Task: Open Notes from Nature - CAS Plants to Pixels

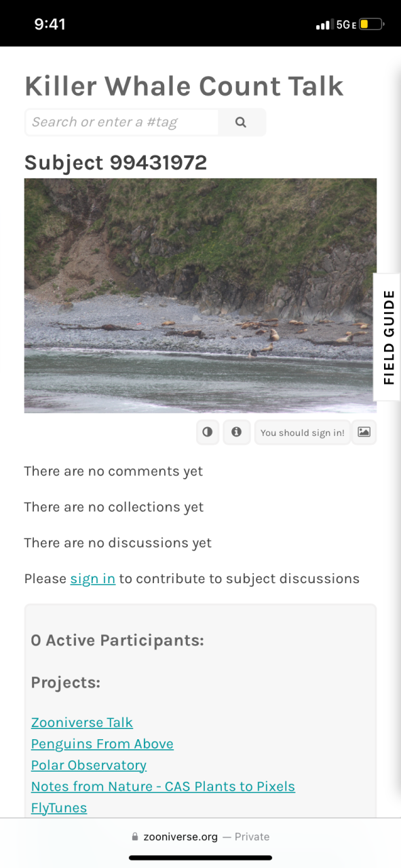Action: pyautogui.click(x=163, y=787)
